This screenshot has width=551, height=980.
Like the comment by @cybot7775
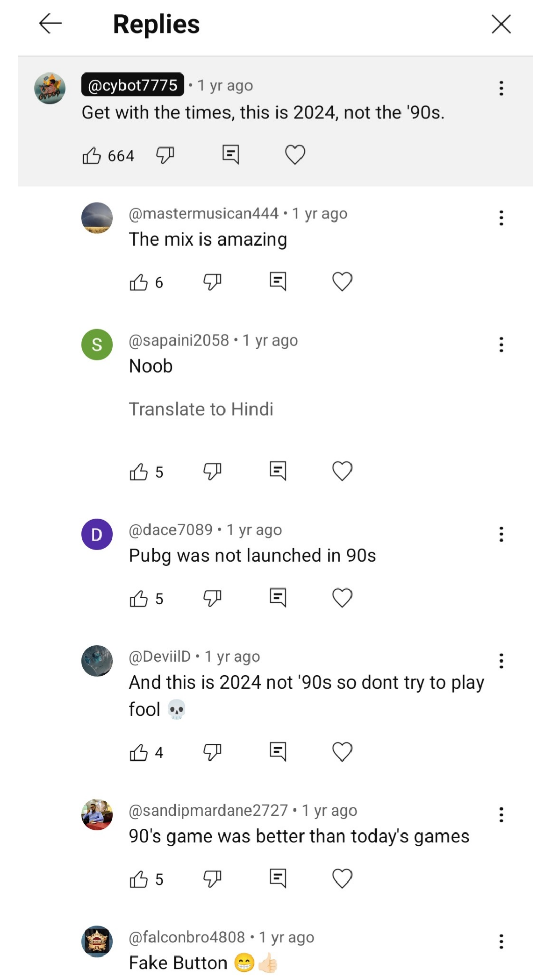[x=92, y=155]
